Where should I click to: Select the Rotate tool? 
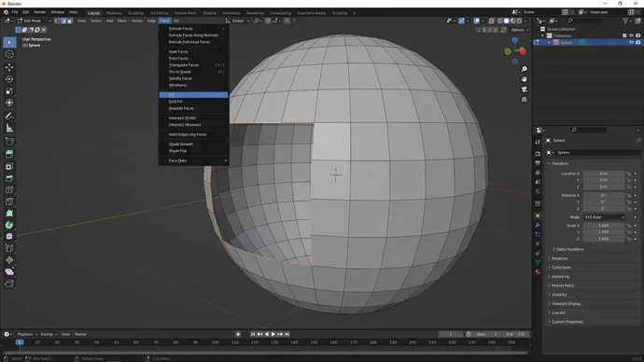(9, 79)
